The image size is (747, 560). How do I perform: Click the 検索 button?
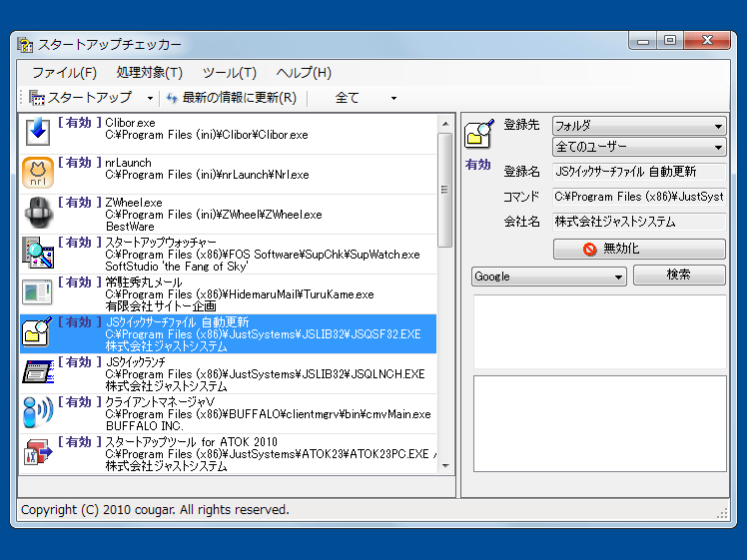pyautogui.click(x=679, y=275)
